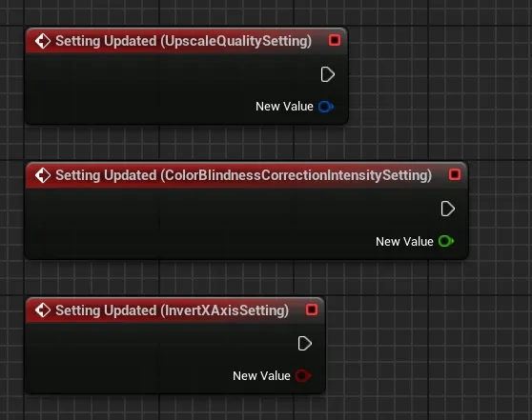Click the execution output pin of InvertXAxisSetting
532x420 pixels.
point(305,344)
